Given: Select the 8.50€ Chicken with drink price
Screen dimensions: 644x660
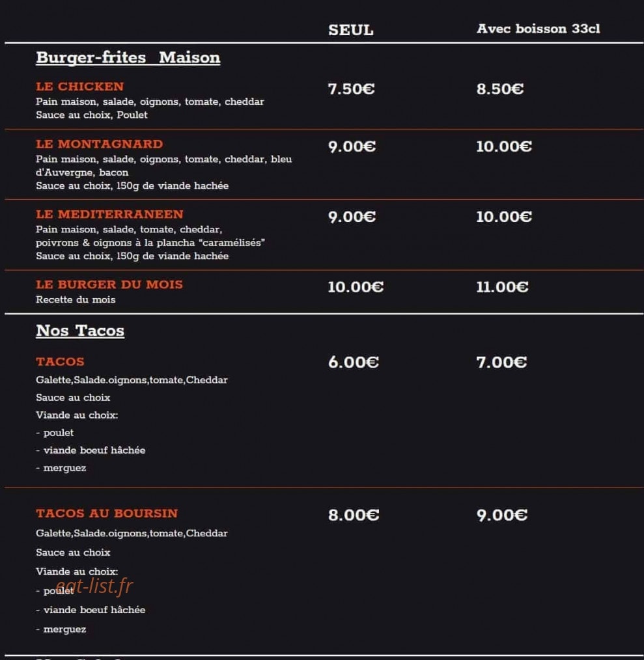Looking at the screenshot, I should (500, 89).
